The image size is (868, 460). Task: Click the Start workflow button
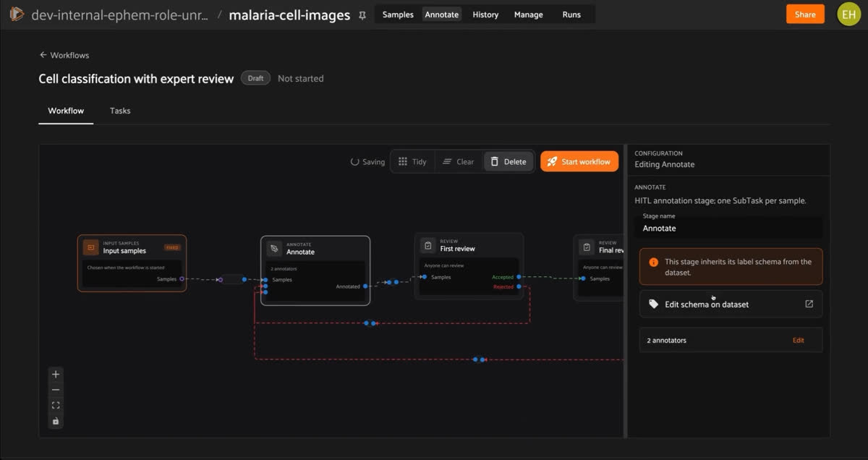pyautogui.click(x=579, y=162)
